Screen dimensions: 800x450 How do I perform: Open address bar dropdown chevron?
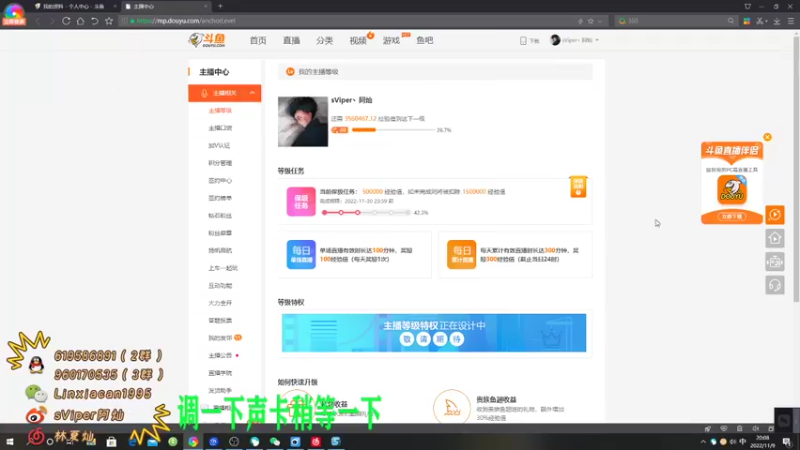click(600, 21)
